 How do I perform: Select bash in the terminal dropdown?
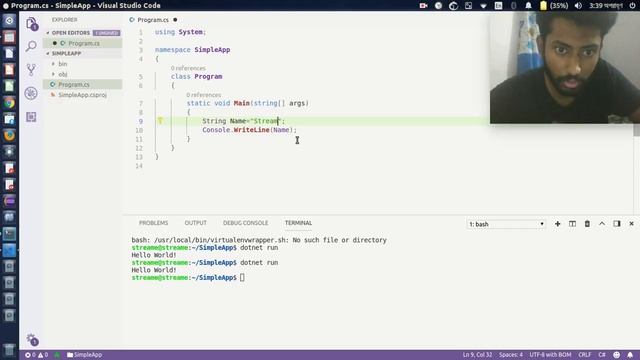pyautogui.click(x=506, y=224)
